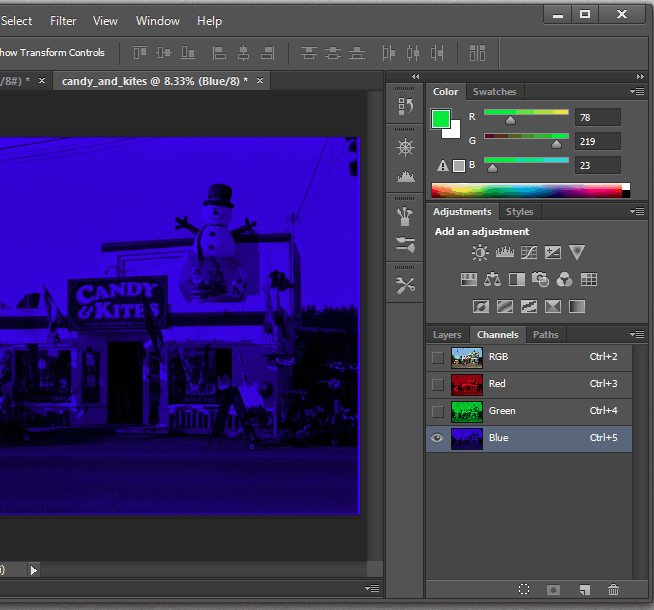
Task: Click the Distribute Top Edges icon
Action: click(309, 53)
